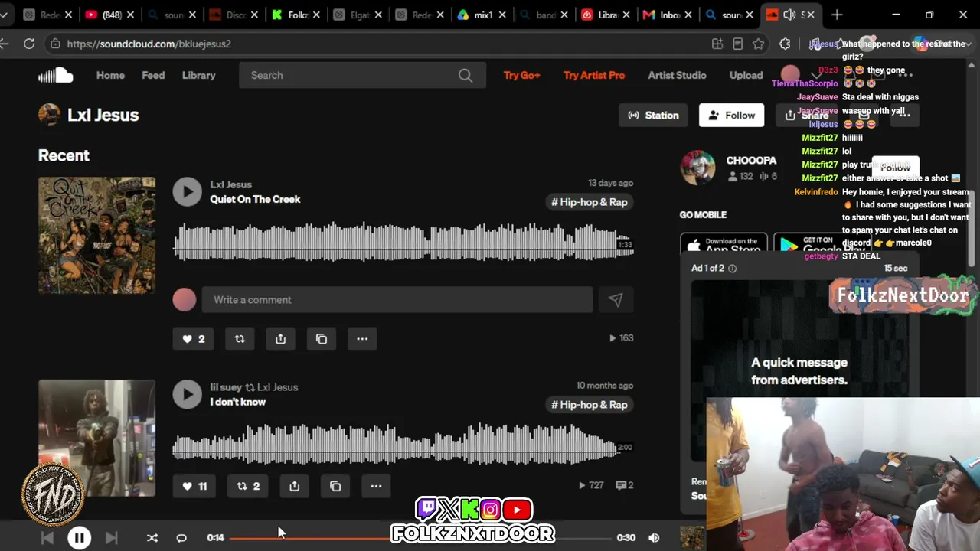Like the track I don't know
This screenshot has width=980, height=551.
(194, 486)
